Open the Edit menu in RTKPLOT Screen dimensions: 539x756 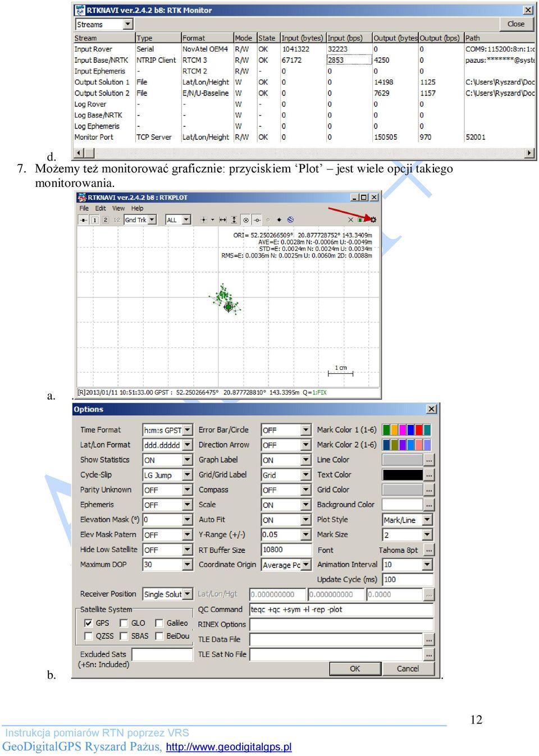101,208
